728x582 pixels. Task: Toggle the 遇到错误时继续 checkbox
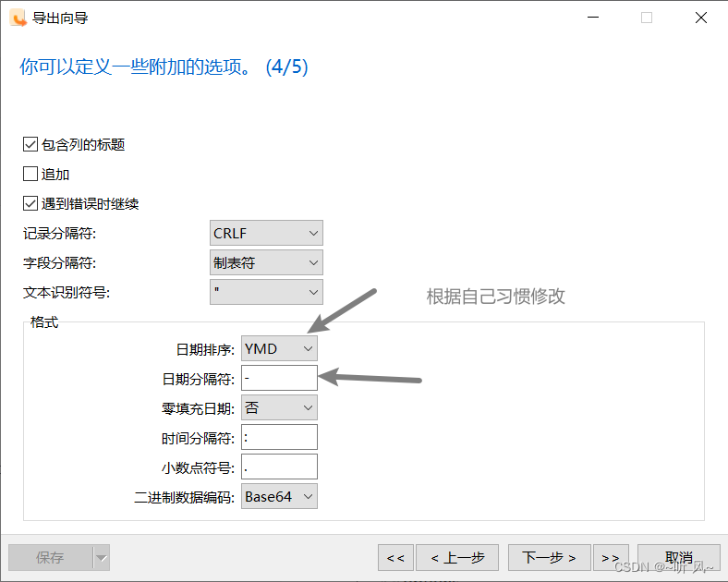click(x=30, y=203)
